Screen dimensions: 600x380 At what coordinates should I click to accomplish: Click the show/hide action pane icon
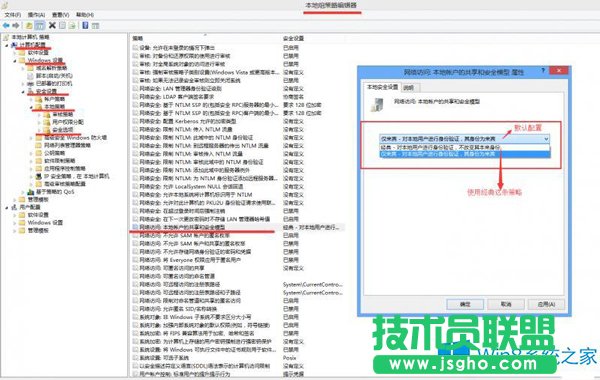click(x=95, y=26)
